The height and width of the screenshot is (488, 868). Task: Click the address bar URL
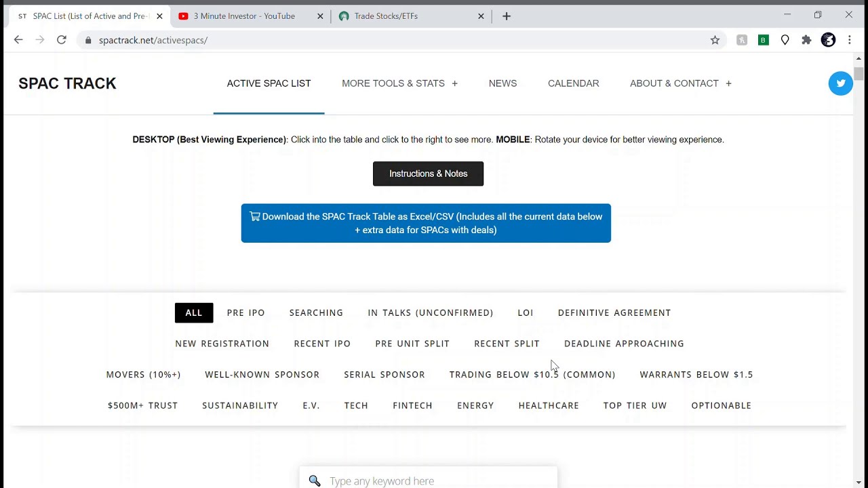pyautogui.click(x=153, y=40)
